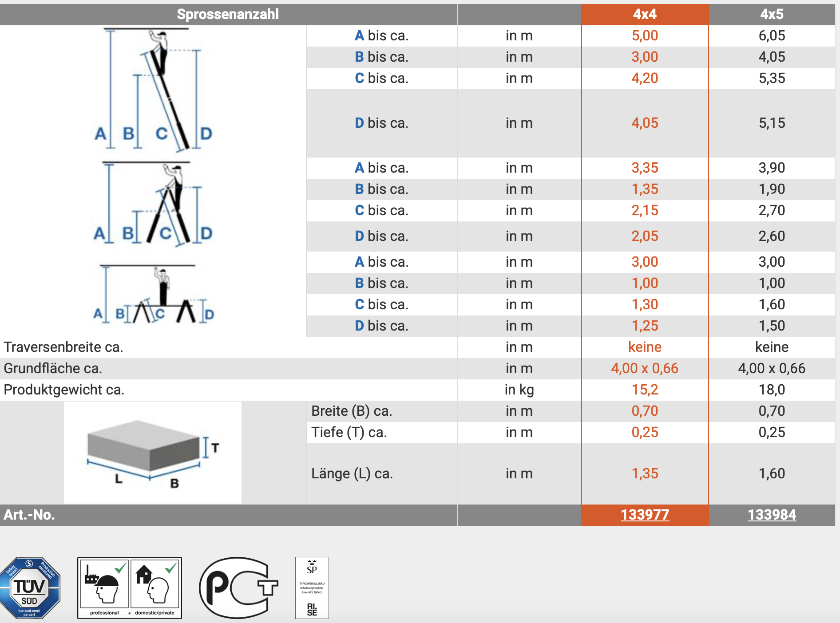The width and height of the screenshot is (840, 623).
Task: Click the SP RISE type-approval badge
Action: coord(312,588)
